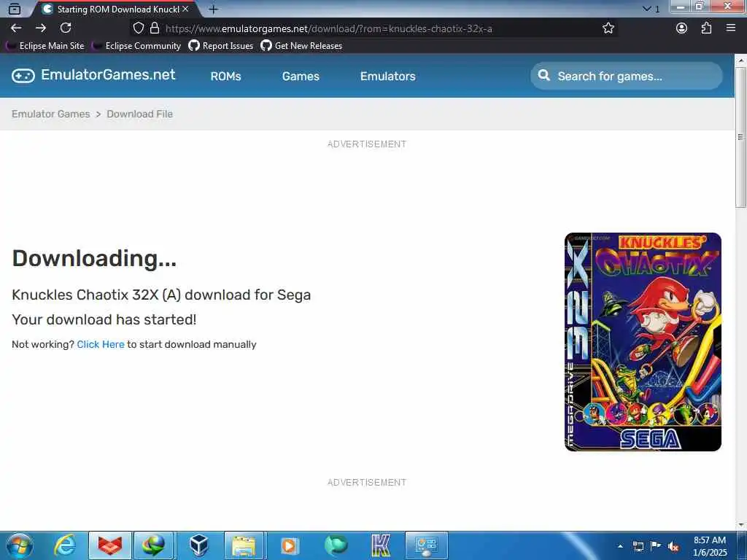The width and height of the screenshot is (747, 560).
Task: Open VirtualBox from the taskbar
Action: (198, 545)
